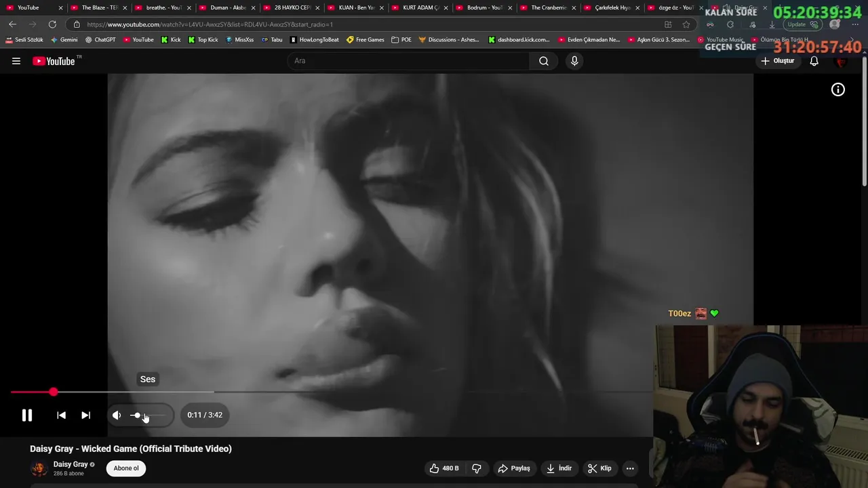
Task: Click the browser address bar URL
Action: [210, 24]
